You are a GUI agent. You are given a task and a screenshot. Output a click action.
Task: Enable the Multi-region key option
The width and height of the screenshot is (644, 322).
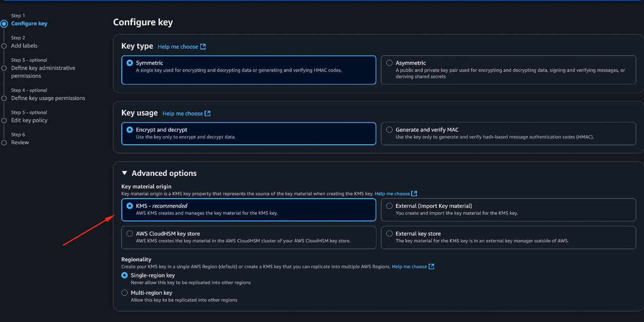coord(125,293)
